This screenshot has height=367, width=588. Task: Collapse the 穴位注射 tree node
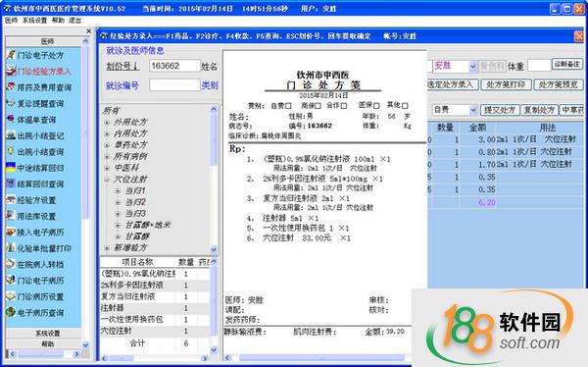[107, 180]
